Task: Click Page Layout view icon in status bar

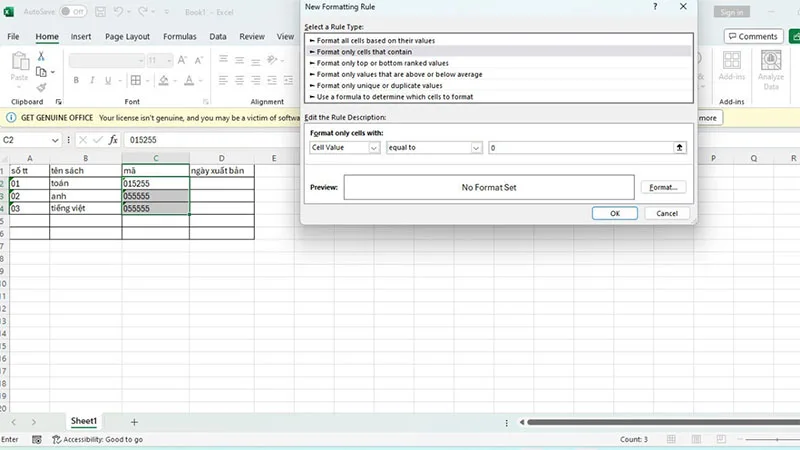Action: tap(696, 439)
